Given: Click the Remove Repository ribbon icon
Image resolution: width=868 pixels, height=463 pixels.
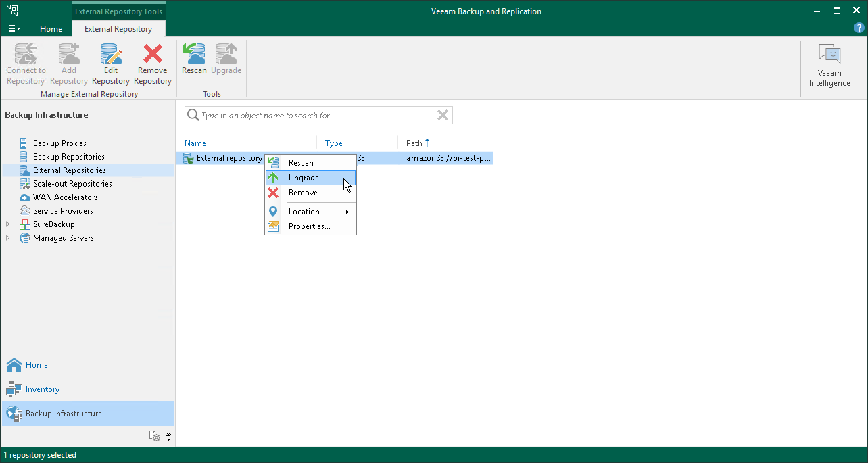Looking at the screenshot, I should (152, 64).
